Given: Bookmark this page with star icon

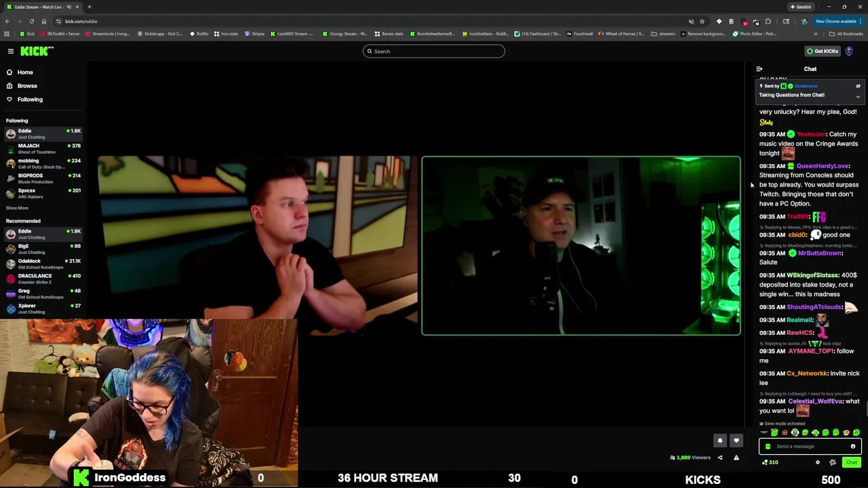Looking at the screenshot, I should click(702, 21).
